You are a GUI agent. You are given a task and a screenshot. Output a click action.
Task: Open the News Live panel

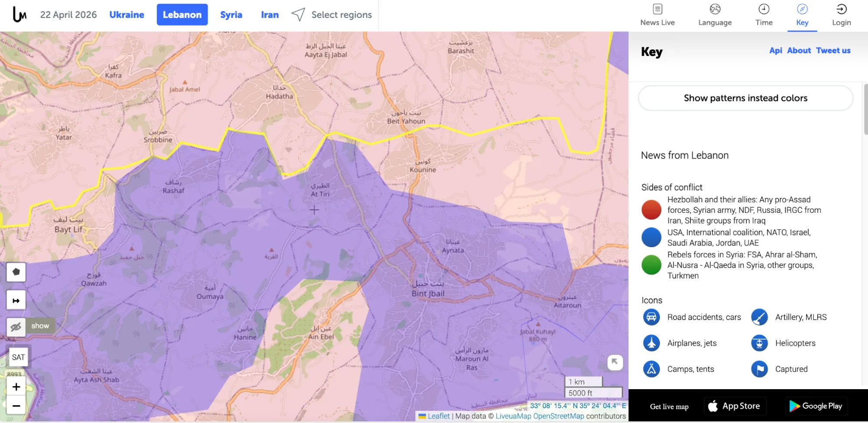(x=657, y=15)
